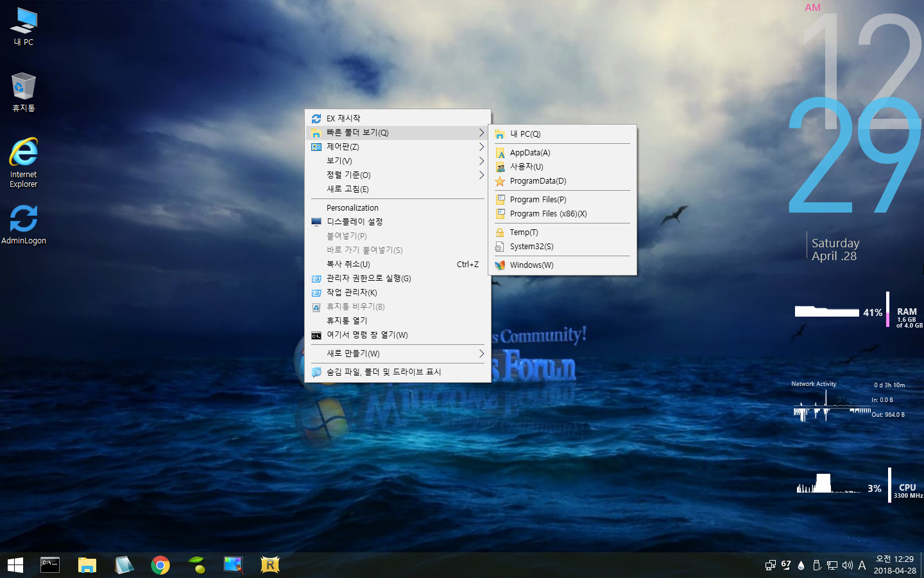Open AppData(A) folder in submenu
924x578 pixels.
pyautogui.click(x=562, y=152)
